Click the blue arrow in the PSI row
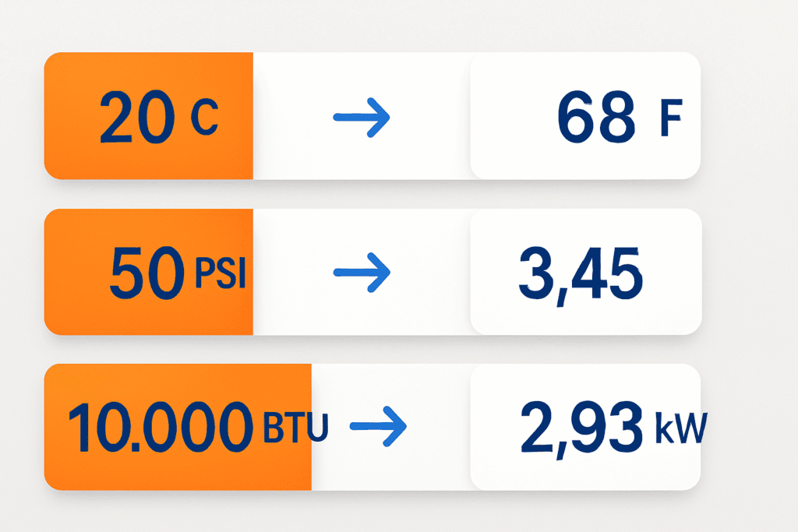 pos(362,273)
